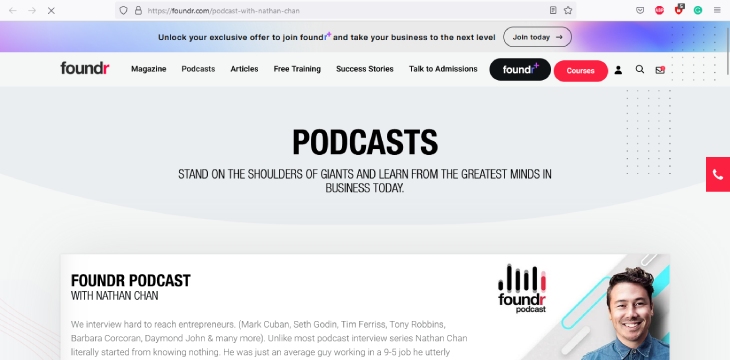Click the PODCASTS page heading

(x=365, y=142)
